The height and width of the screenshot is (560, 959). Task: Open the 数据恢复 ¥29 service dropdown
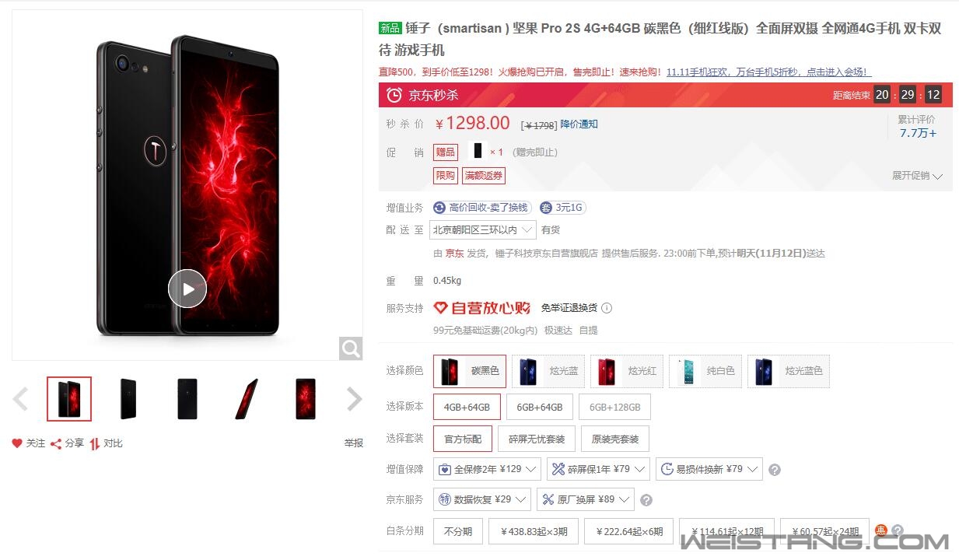point(482,499)
